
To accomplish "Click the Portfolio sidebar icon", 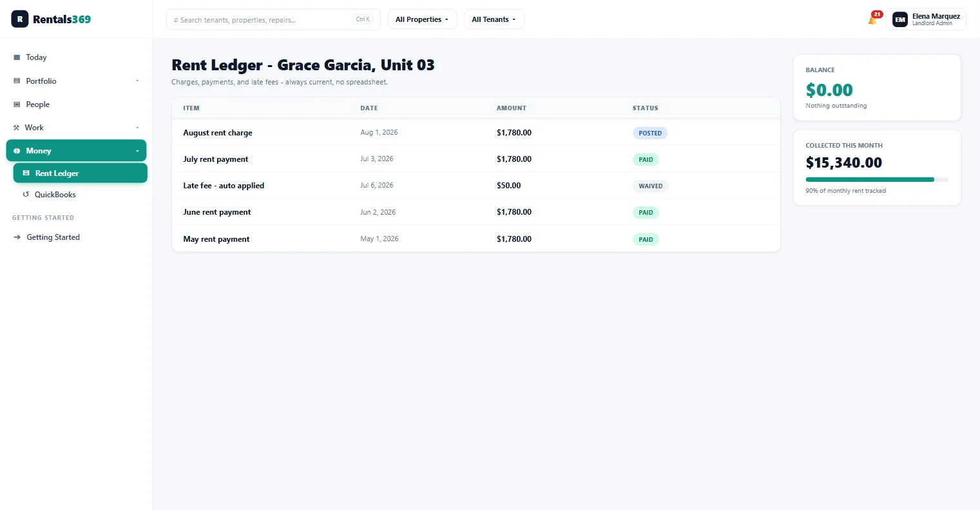I will click(17, 81).
